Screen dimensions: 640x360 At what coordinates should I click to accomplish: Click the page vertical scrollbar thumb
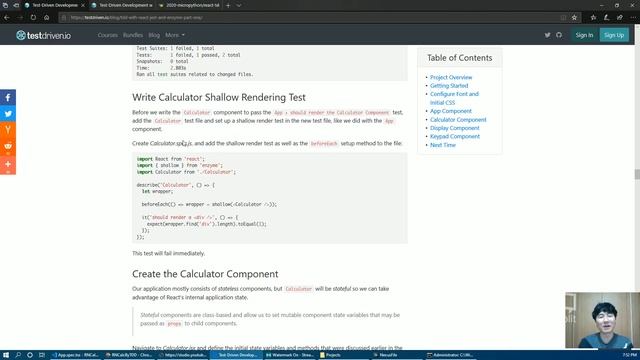click(637, 174)
